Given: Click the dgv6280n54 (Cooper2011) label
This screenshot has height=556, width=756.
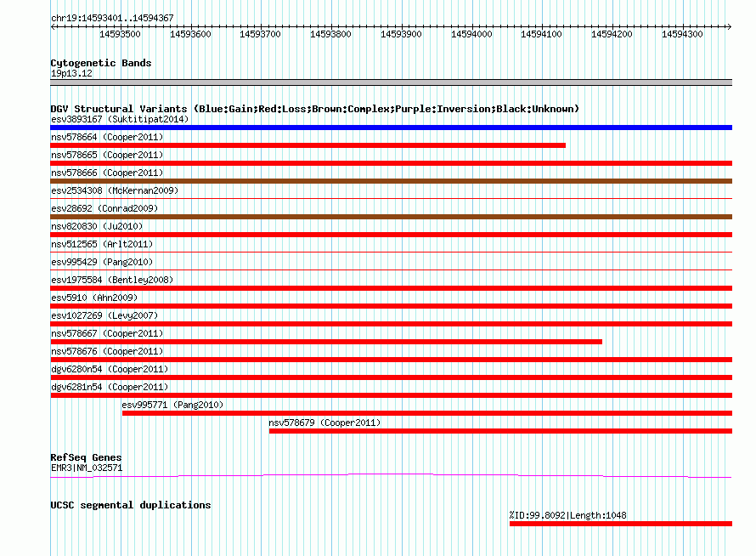Looking at the screenshot, I should 110,369.
